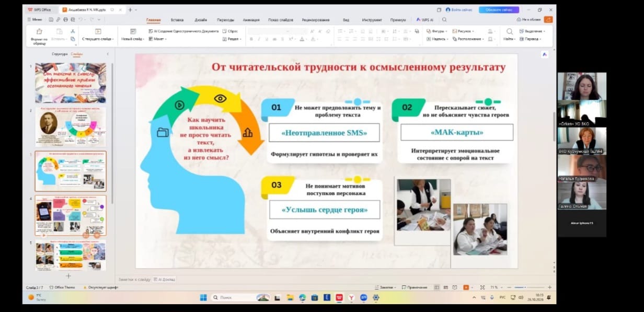Open the Рецензирование ribbon tab
The width and height of the screenshot is (644, 312).
316,20
